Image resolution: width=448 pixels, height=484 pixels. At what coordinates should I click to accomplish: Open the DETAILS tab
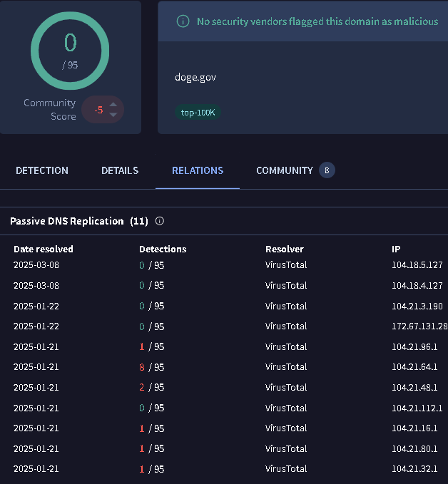click(x=120, y=170)
